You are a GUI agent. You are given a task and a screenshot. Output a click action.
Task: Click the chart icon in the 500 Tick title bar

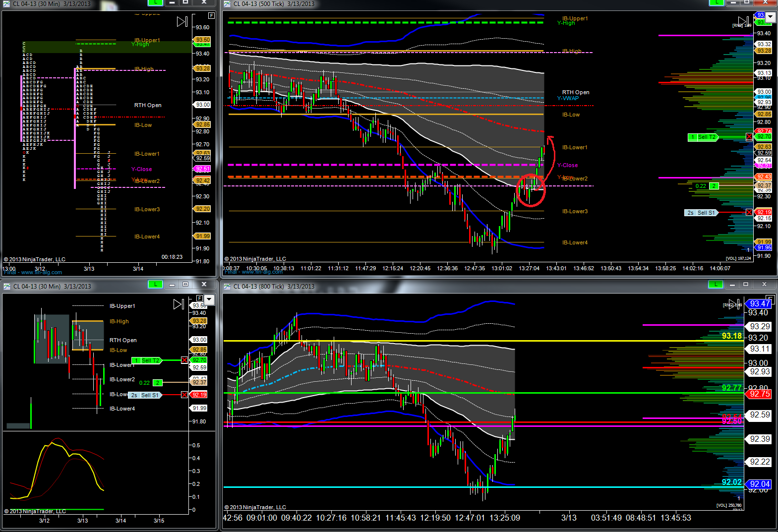[227, 3]
